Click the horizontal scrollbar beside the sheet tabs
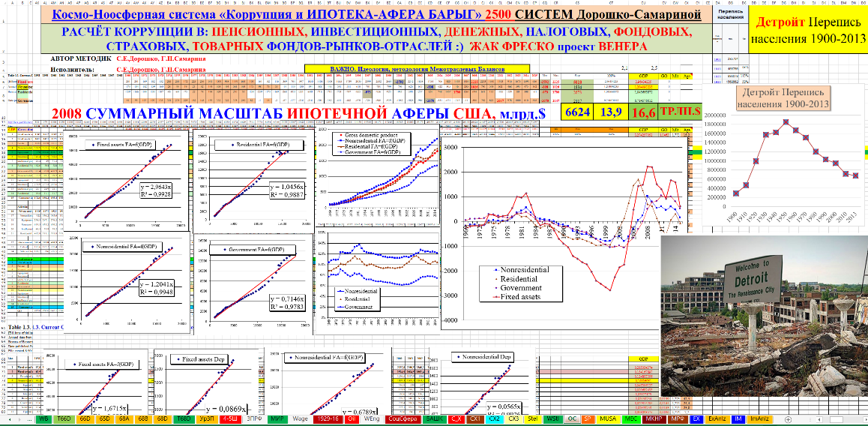 point(832,419)
